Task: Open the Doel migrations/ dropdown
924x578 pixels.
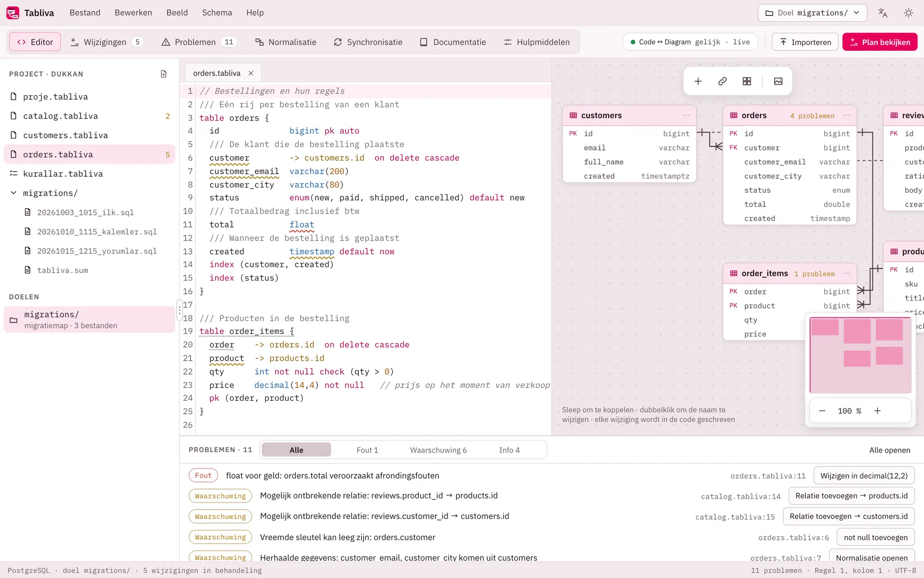Action: tap(812, 13)
